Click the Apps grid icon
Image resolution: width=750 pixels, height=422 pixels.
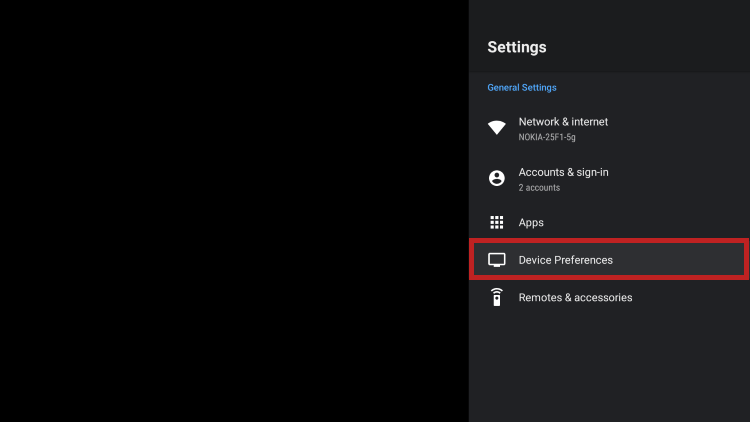point(496,222)
